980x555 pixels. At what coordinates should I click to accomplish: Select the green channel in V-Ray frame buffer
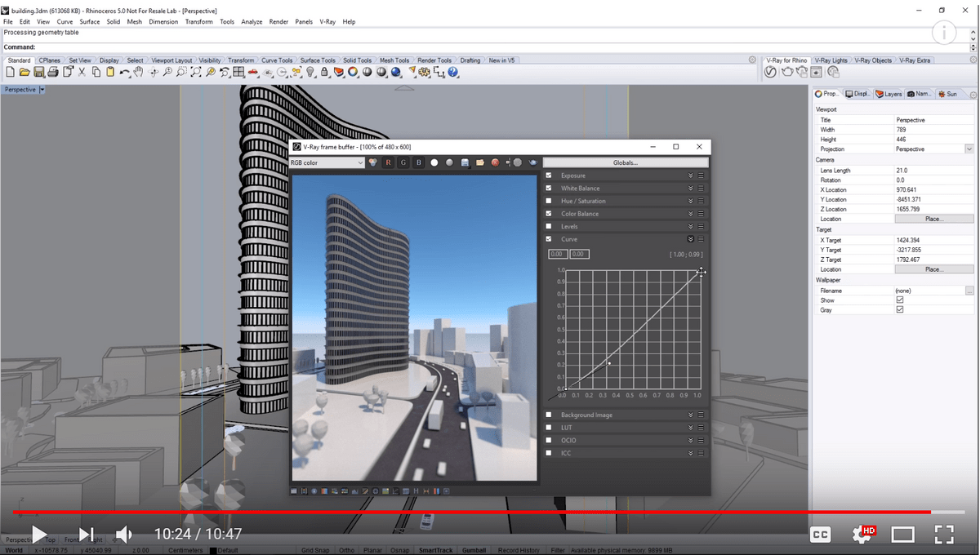(x=403, y=162)
